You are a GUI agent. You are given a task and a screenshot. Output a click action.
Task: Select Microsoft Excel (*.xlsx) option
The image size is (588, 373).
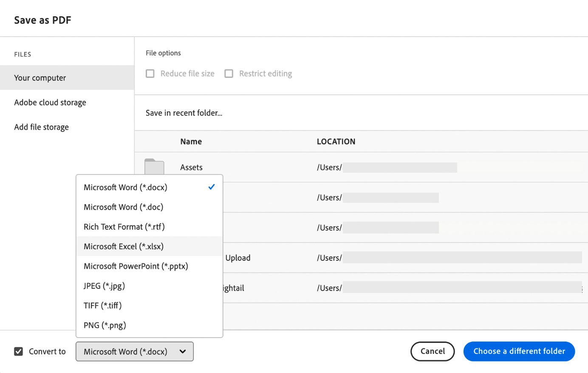click(x=149, y=246)
